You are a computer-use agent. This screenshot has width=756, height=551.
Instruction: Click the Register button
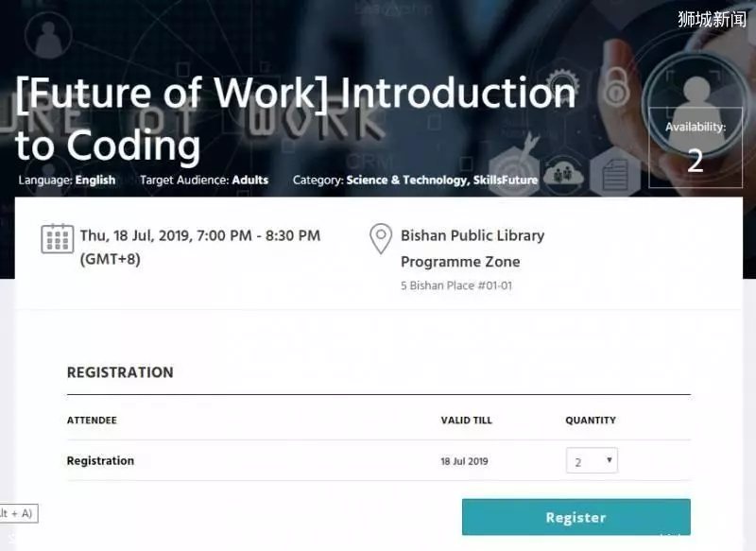coord(576,517)
